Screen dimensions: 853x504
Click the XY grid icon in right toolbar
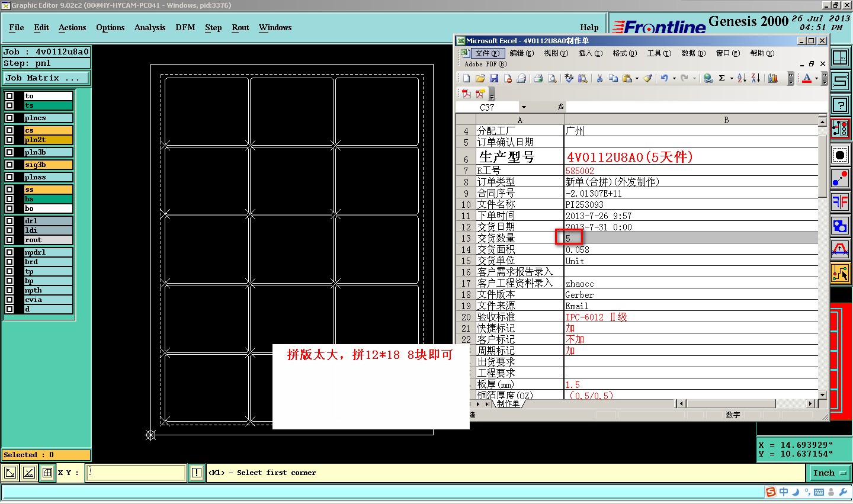click(840, 57)
